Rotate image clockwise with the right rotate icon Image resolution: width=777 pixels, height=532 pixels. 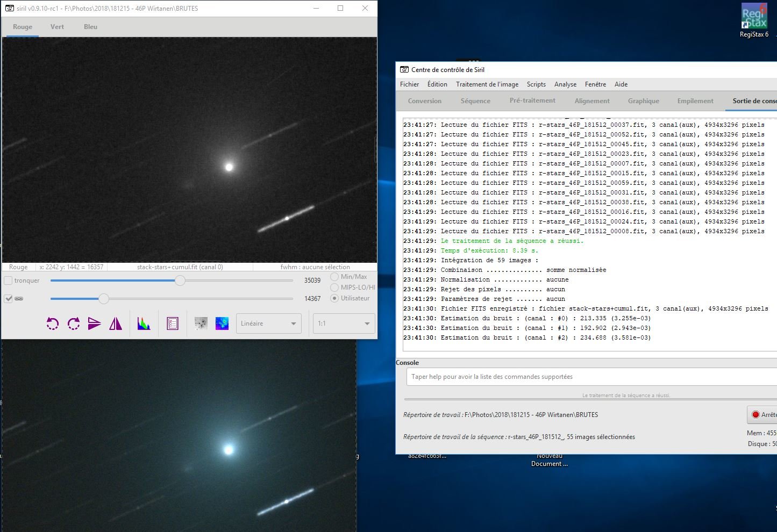74,323
